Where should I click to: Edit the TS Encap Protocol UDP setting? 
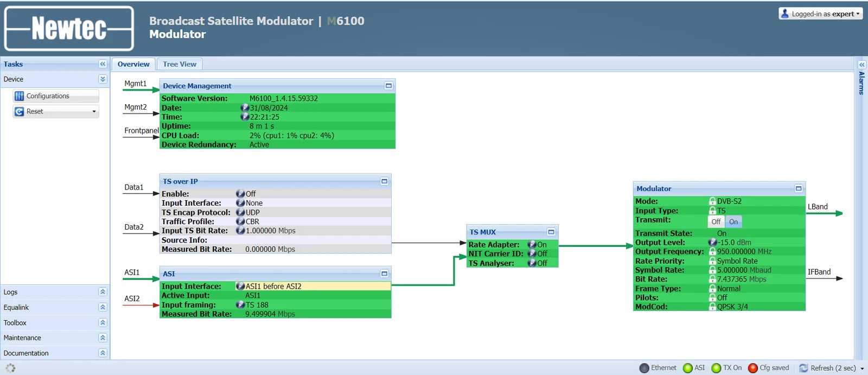click(240, 212)
